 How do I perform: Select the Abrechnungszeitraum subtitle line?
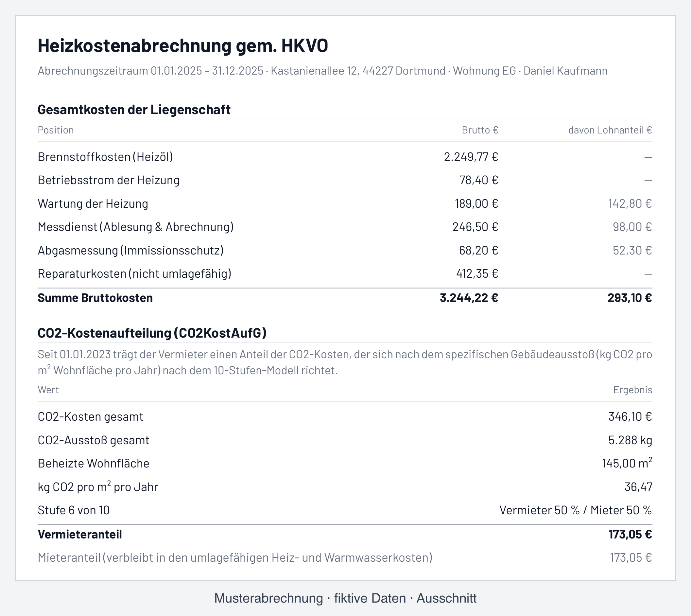coord(322,71)
